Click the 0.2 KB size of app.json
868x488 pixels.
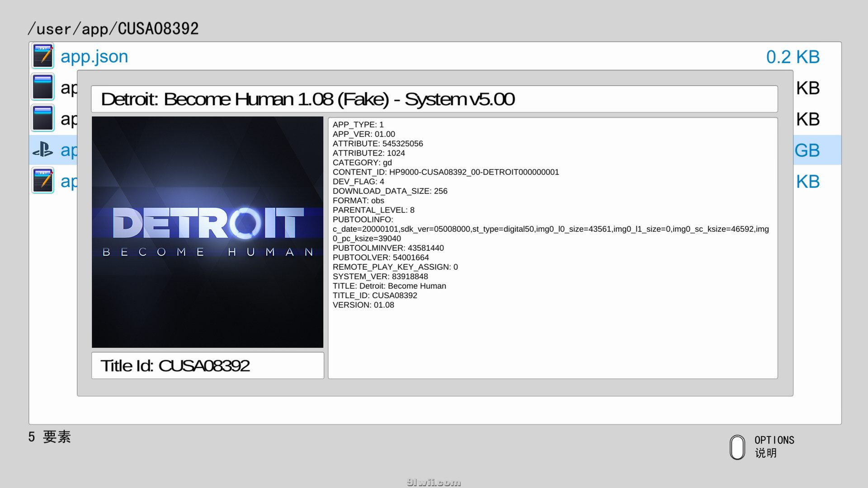click(x=793, y=57)
